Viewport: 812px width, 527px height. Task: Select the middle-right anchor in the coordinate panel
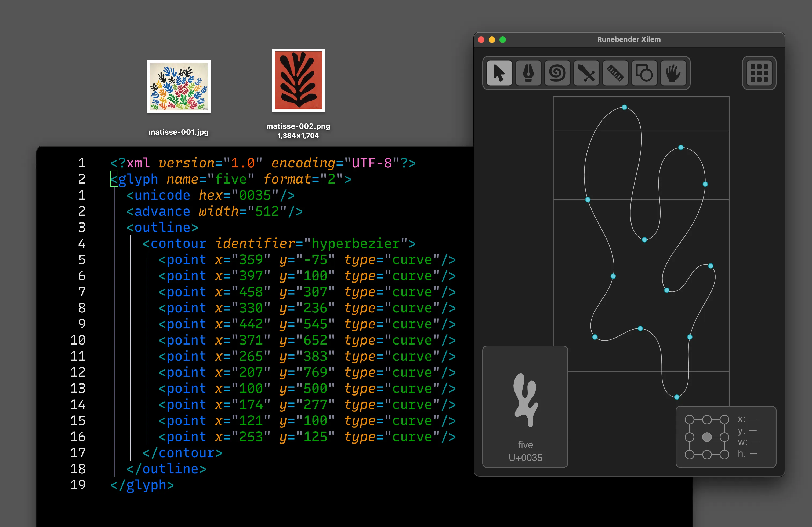click(724, 437)
